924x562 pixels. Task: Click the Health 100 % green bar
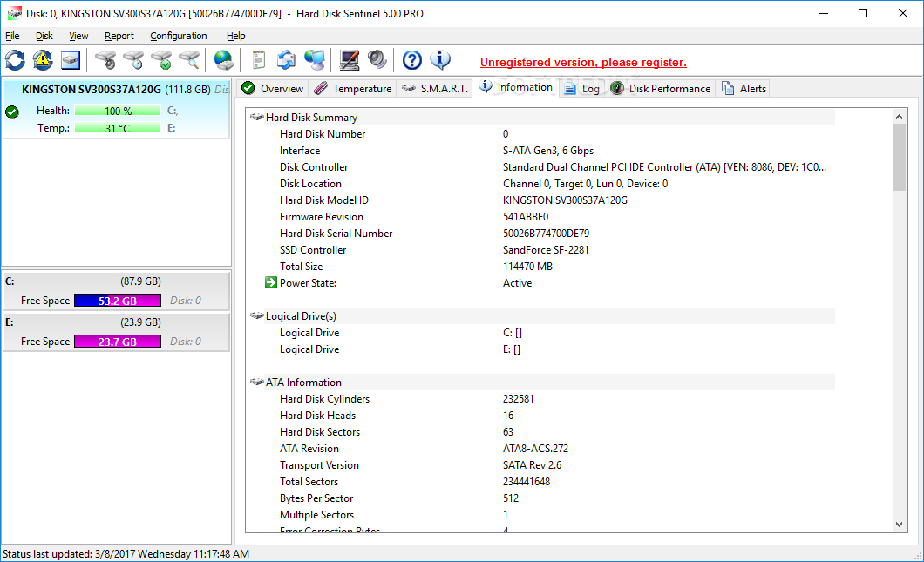click(118, 111)
